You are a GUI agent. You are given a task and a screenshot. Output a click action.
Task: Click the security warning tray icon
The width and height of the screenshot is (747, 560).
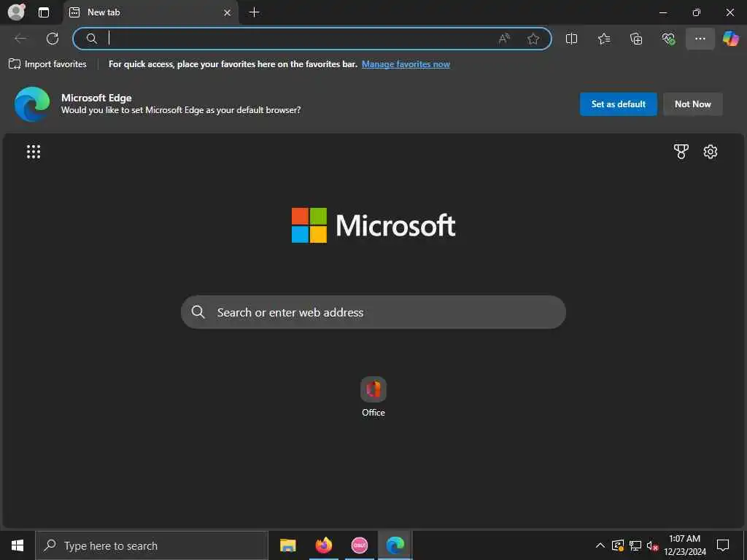point(618,545)
